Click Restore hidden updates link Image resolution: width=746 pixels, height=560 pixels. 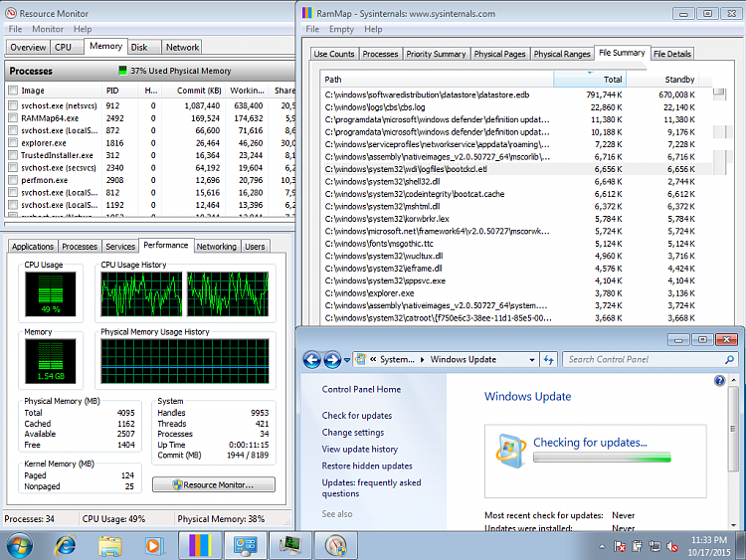click(367, 466)
